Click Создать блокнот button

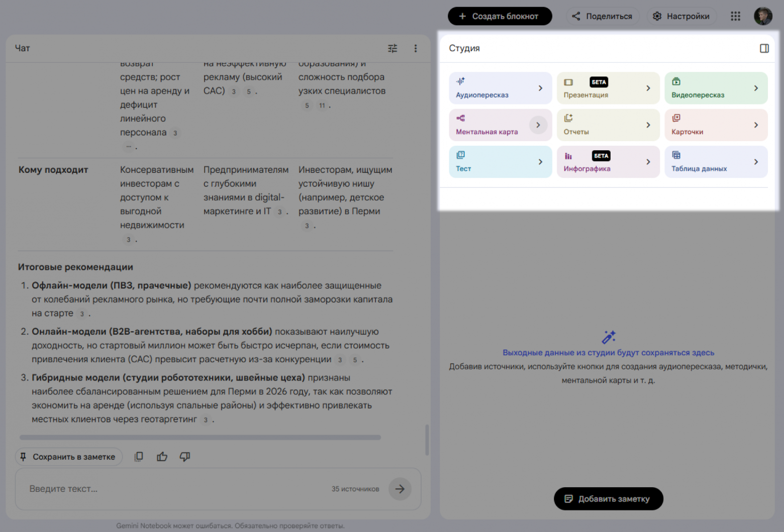pyautogui.click(x=500, y=16)
